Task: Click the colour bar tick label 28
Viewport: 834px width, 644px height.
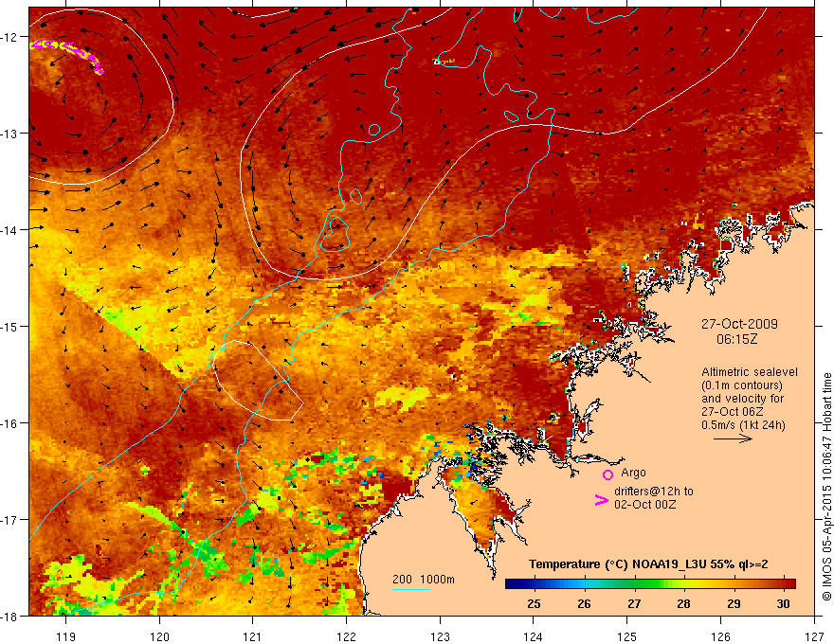Action: tap(683, 603)
